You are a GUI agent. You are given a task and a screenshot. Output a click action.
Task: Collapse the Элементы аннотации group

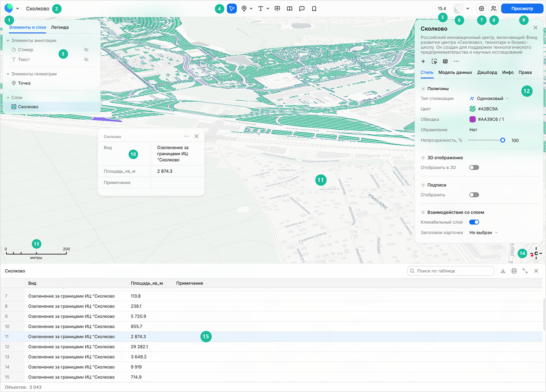point(8,41)
